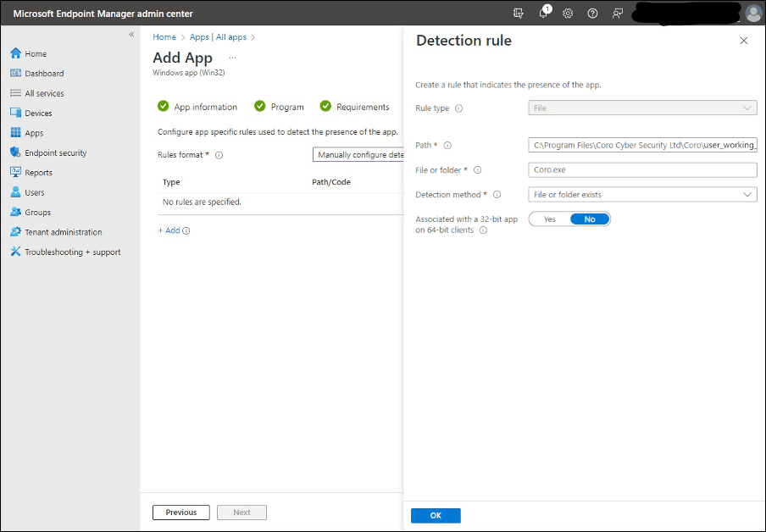Open the Rule type dropdown

click(x=642, y=108)
